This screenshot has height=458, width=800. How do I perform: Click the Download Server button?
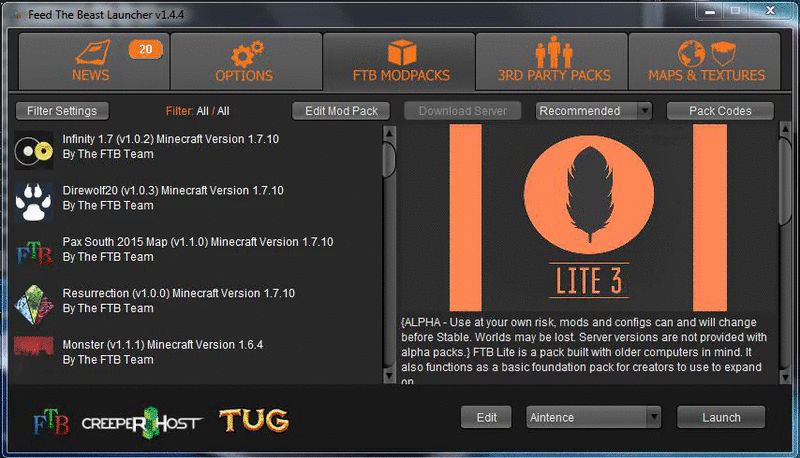pos(463,111)
